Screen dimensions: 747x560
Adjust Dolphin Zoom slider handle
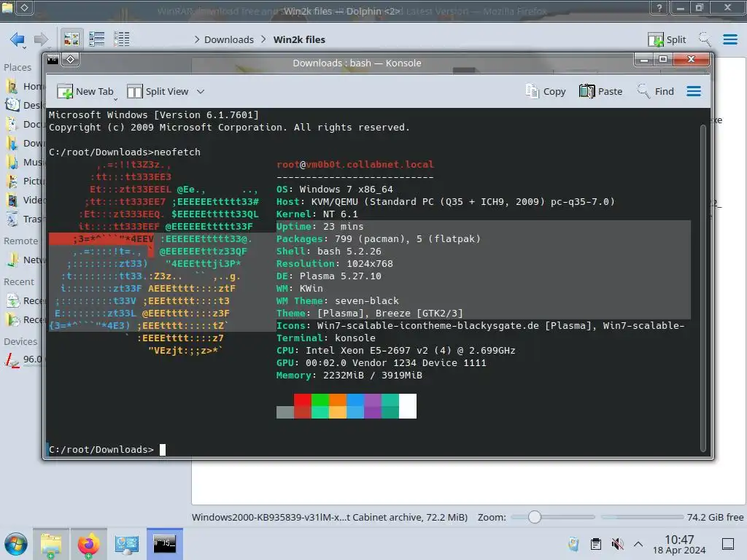tap(535, 517)
